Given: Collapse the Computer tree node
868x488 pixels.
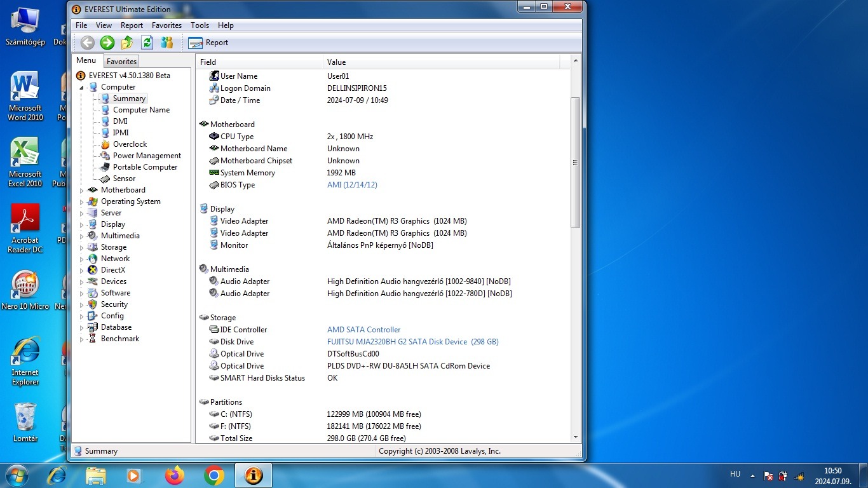Looking at the screenshot, I should pos(82,88).
